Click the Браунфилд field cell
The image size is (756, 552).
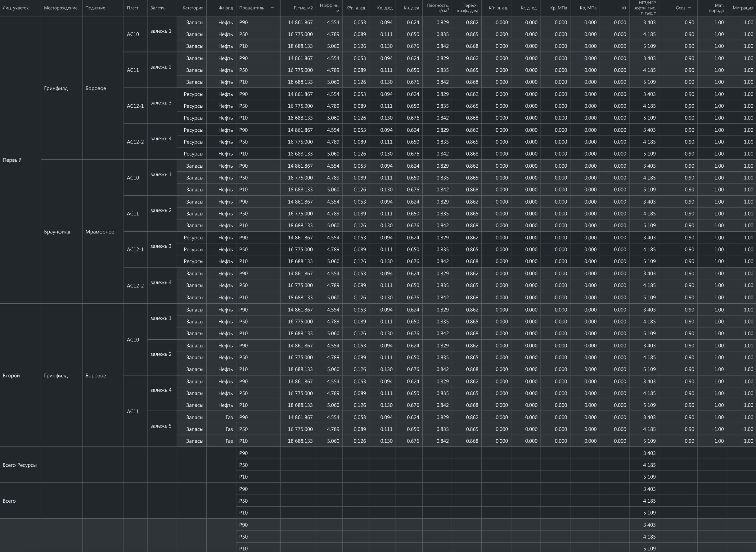click(x=57, y=232)
